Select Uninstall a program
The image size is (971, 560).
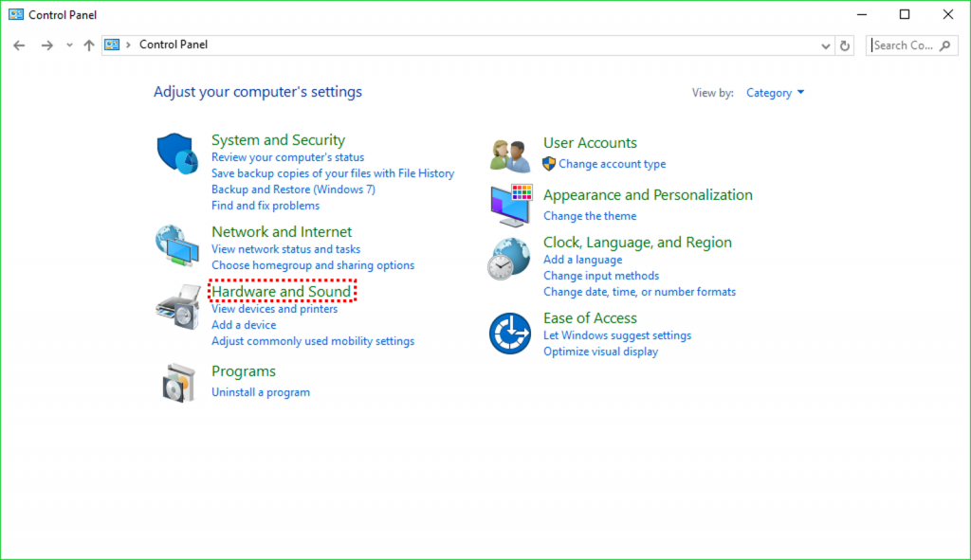tap(260, 392)
